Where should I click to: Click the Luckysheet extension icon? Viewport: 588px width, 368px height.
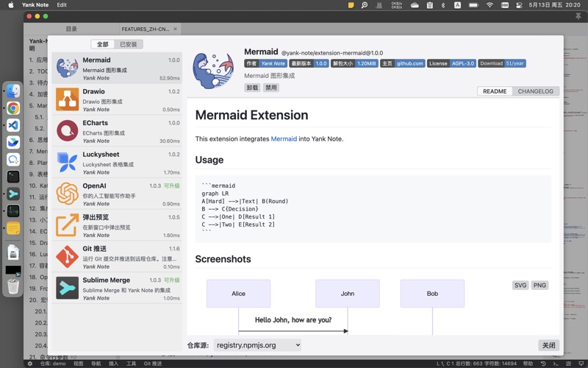tap(67, 162)
